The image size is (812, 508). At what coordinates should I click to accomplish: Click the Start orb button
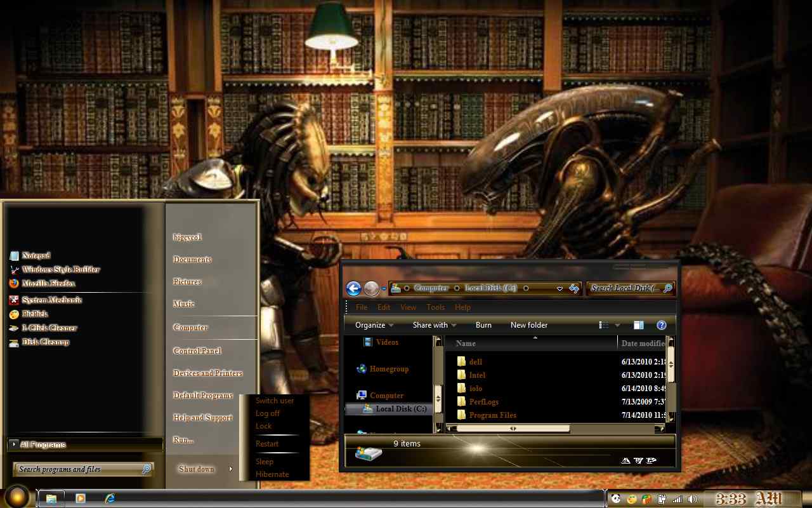[x=17, y=497]
